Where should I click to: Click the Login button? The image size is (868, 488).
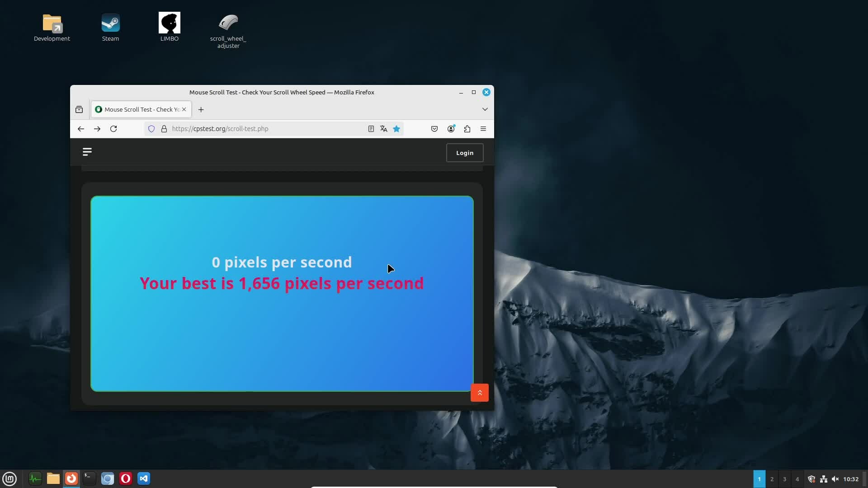point(464,153)
